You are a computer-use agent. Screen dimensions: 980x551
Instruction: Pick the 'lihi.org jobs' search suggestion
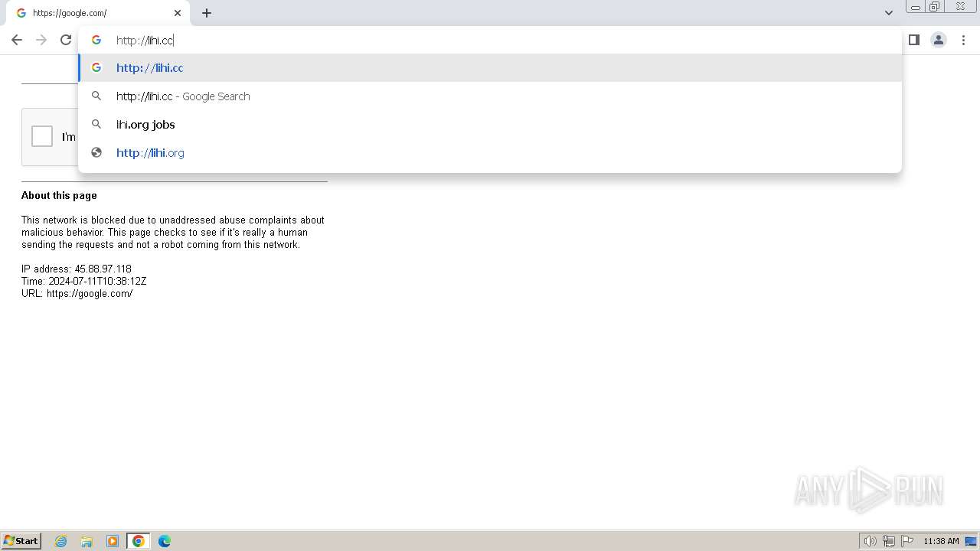click(490, 125)
